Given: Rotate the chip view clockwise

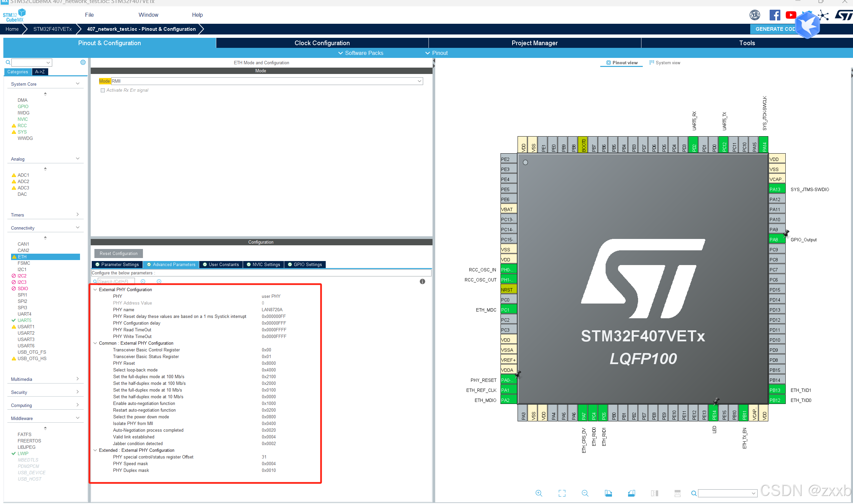Looking at the screenshot, I should click(608, 493).
